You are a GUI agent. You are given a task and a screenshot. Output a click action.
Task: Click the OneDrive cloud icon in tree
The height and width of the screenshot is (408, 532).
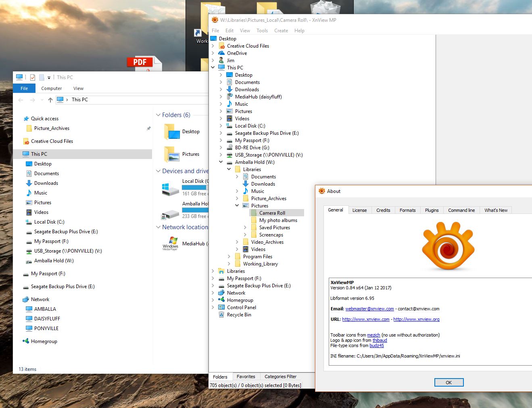point(221,53)
